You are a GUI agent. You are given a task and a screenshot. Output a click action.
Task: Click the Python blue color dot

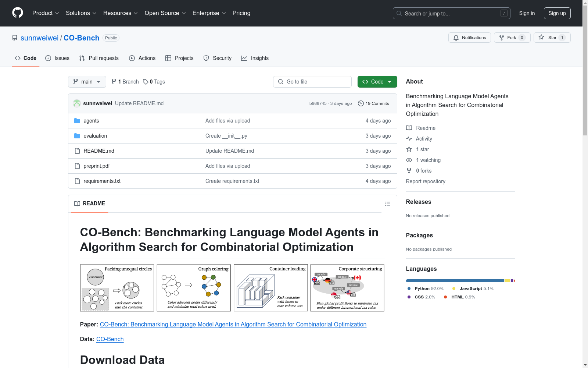pyautogui.click(x=409, y=289)
